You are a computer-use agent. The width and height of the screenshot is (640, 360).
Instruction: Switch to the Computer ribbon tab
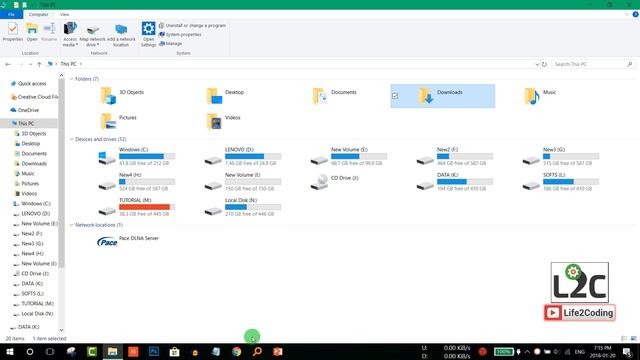(38, 14)
